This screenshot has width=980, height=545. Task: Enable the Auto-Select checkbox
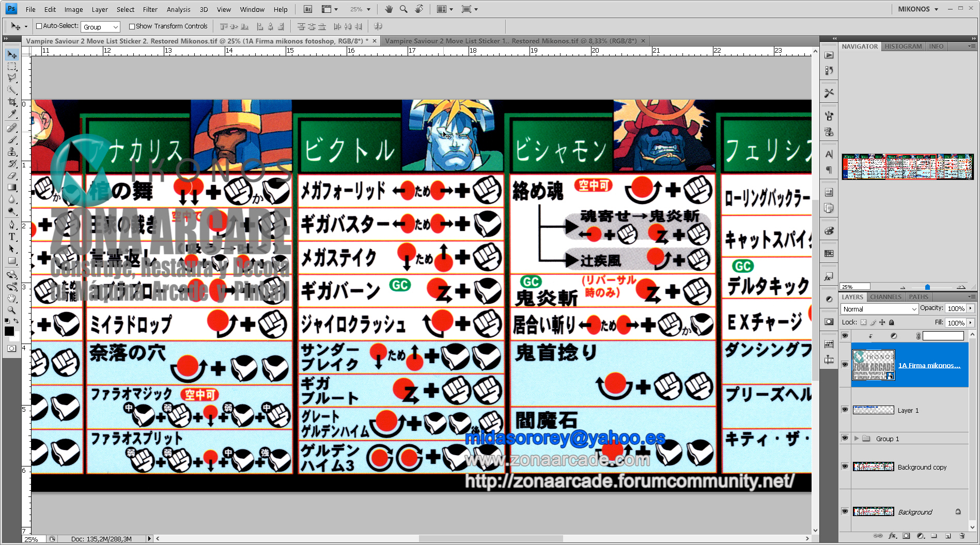click(39, 26)
